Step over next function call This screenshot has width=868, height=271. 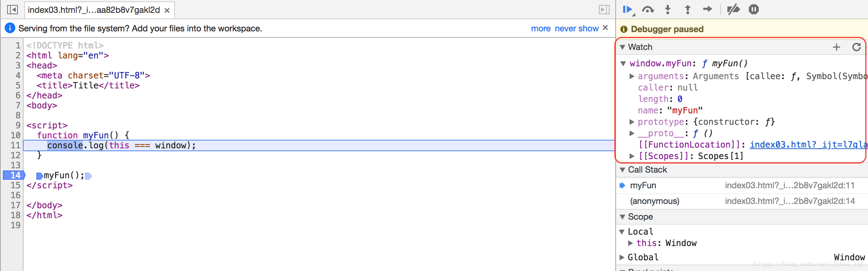[x=648, y=10]
